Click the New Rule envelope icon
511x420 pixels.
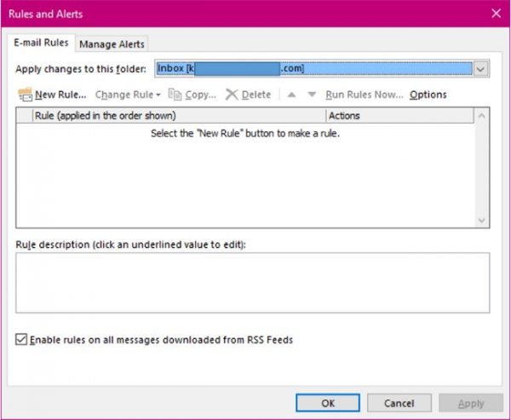(x=25, y=95)
